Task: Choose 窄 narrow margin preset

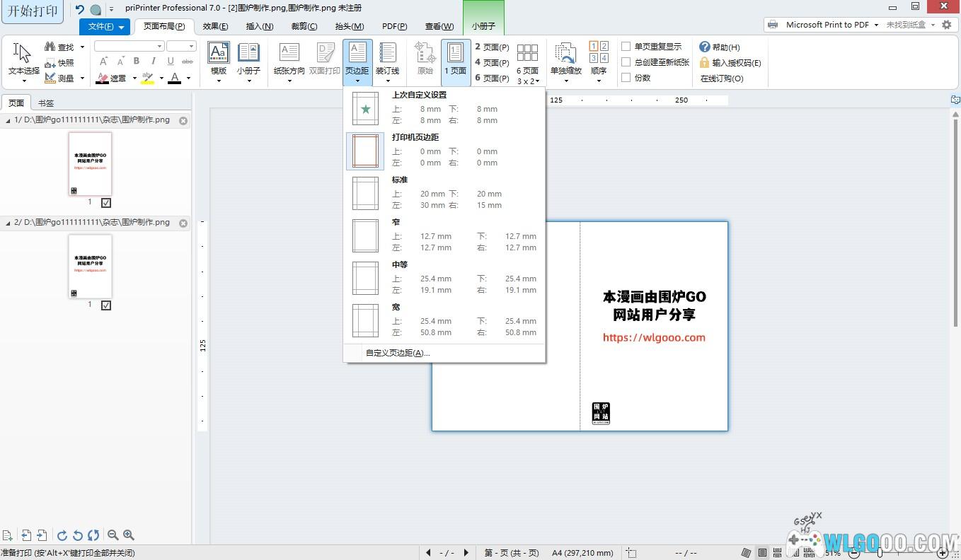Action: 444,235
